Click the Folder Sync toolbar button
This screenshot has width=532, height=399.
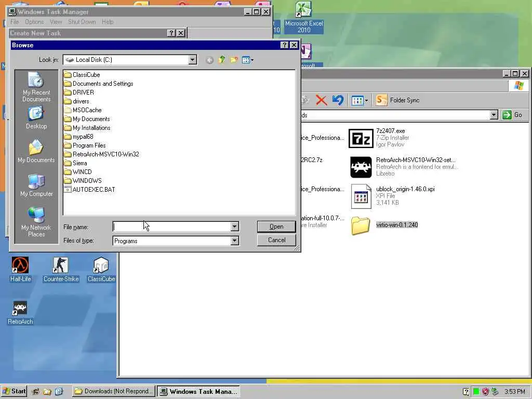(x=398, y=100)
